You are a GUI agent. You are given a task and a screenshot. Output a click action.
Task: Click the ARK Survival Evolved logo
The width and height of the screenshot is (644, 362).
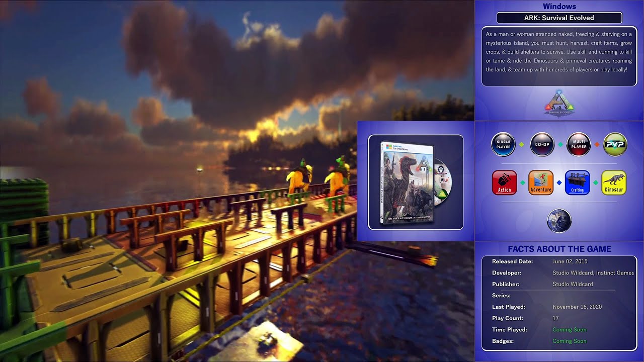click(x=559, y=104)
